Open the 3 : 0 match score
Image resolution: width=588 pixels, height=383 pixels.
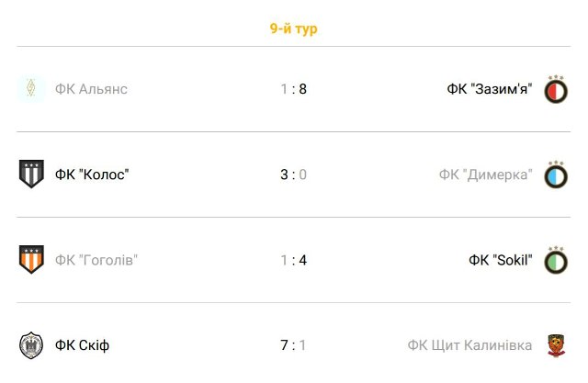(294, 175)
